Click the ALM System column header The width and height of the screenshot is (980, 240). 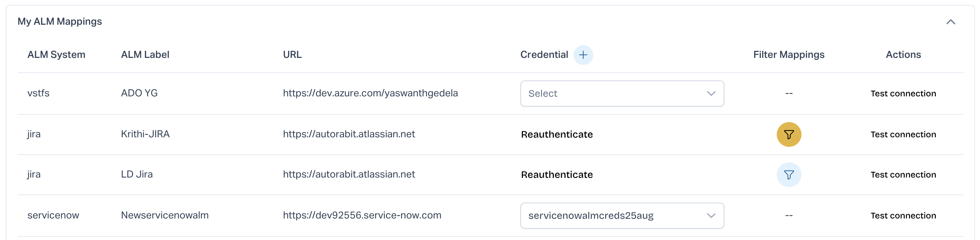tap(56, 55)
